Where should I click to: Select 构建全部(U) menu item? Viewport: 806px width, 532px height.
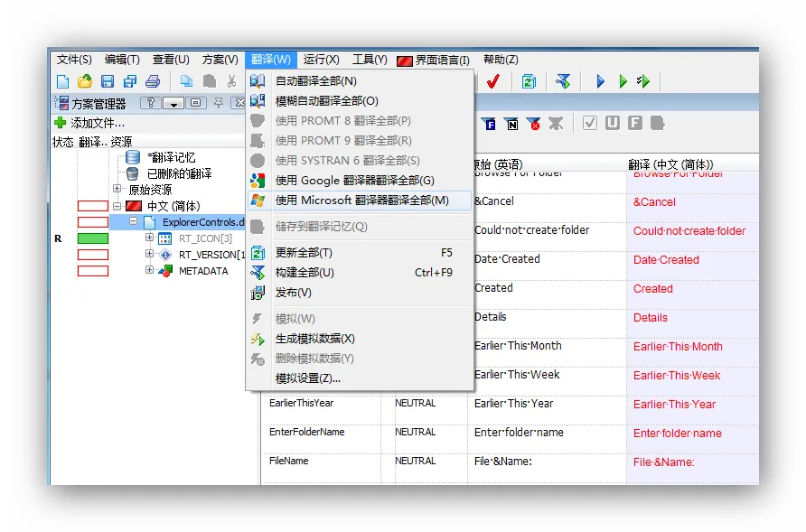[360, 273]
